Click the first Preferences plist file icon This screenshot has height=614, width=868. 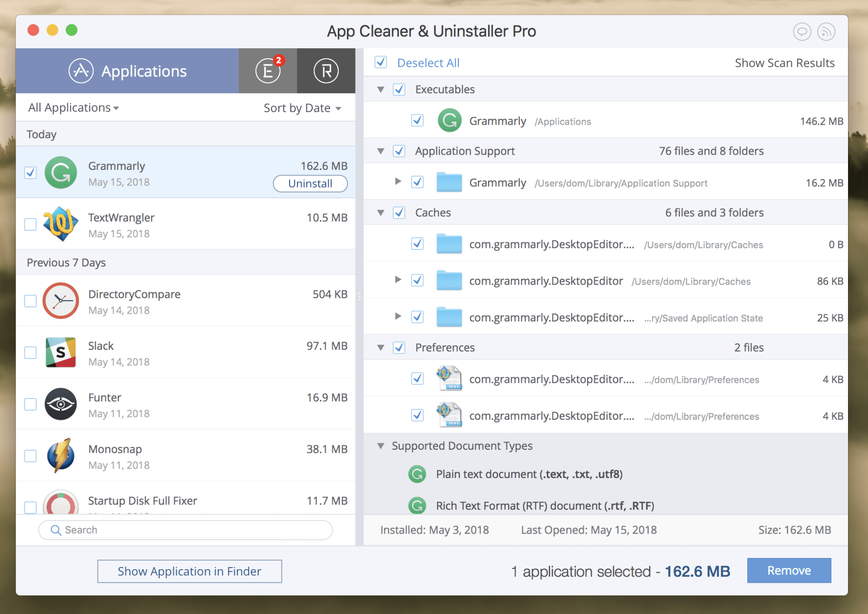pyautogui.click(x=449, y=378)
